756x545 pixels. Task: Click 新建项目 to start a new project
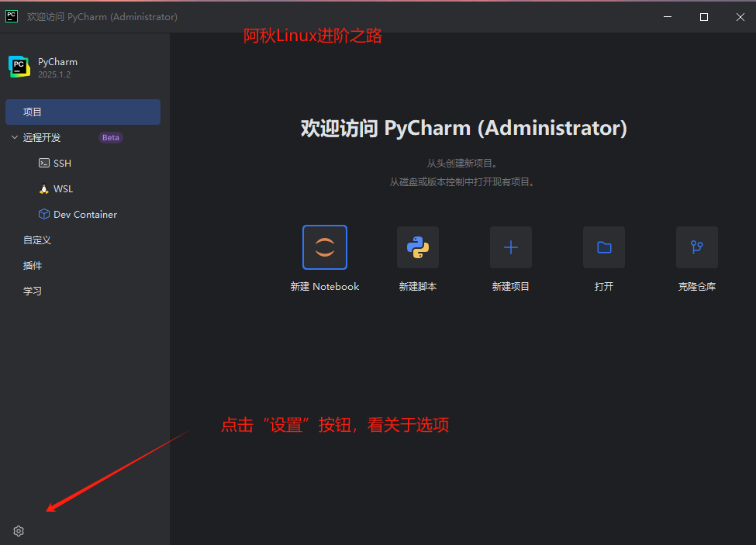pos(510,247)
